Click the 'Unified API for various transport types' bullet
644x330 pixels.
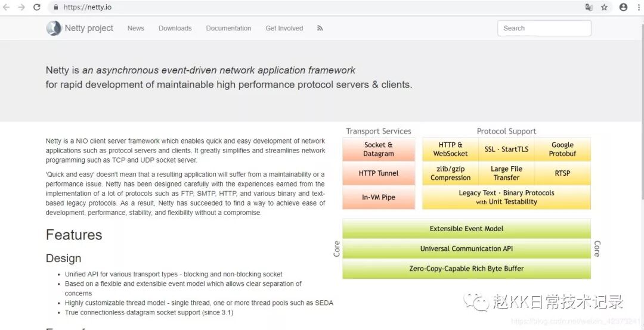174,274
